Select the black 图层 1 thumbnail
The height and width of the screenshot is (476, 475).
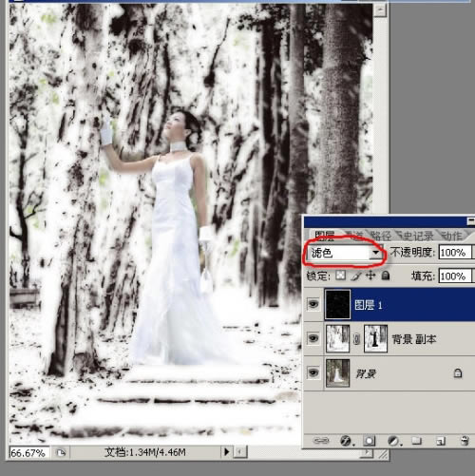coord(337,304)
